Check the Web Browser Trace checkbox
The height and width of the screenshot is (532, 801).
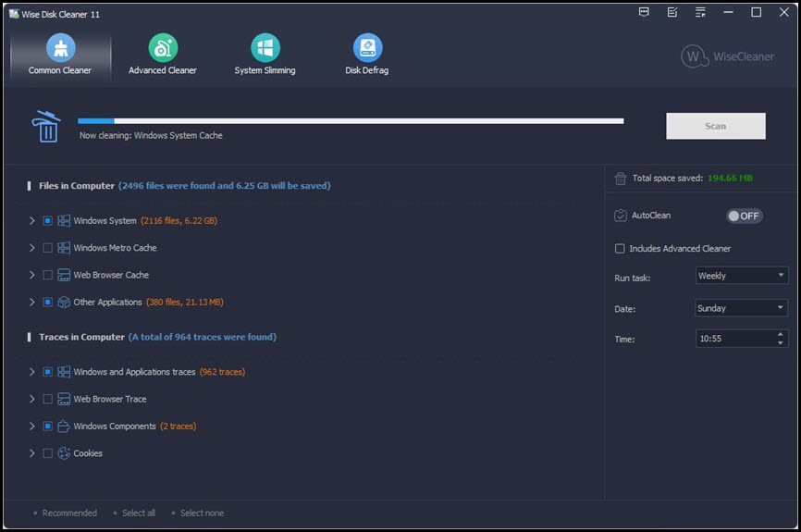click(x=47, y=399)
